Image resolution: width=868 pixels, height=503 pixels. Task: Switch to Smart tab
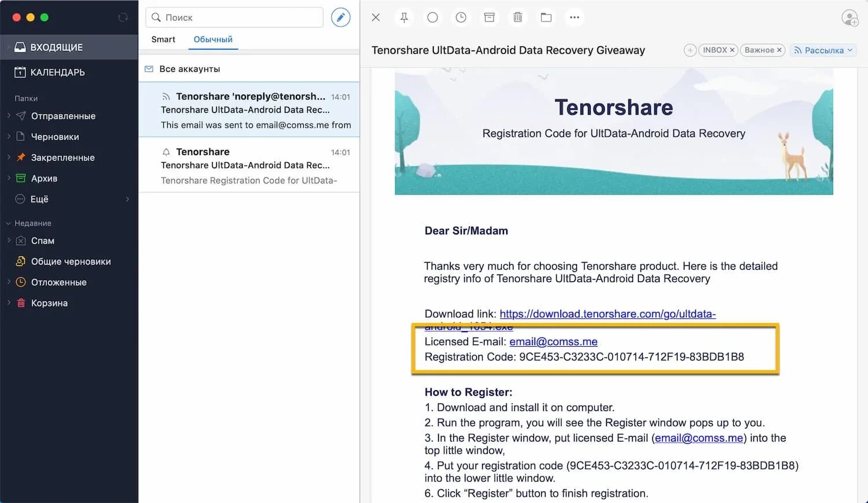coord(163,39)
